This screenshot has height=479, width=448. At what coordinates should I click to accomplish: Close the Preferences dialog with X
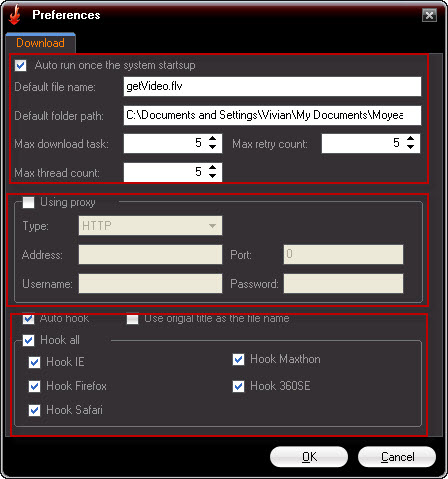tap(429, 15)
